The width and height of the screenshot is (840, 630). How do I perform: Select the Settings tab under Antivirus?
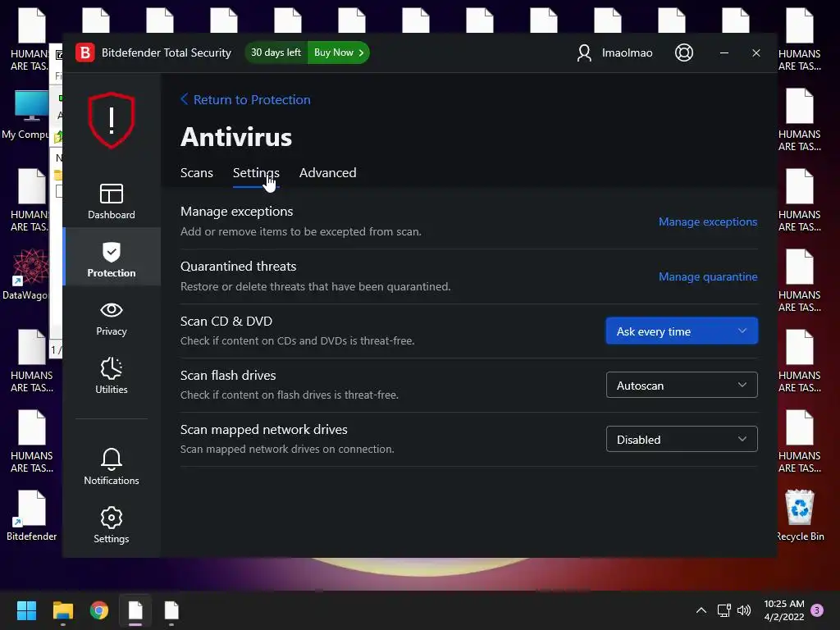(x=256, y=172)
